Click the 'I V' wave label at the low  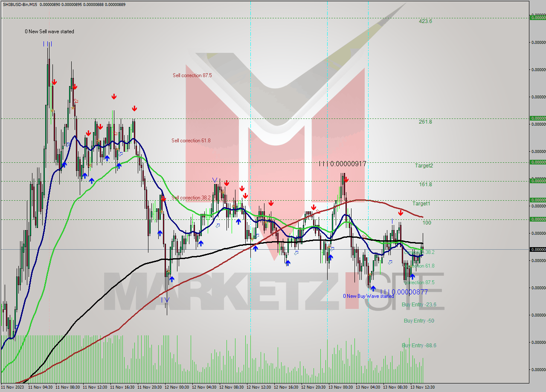point(166,300)
